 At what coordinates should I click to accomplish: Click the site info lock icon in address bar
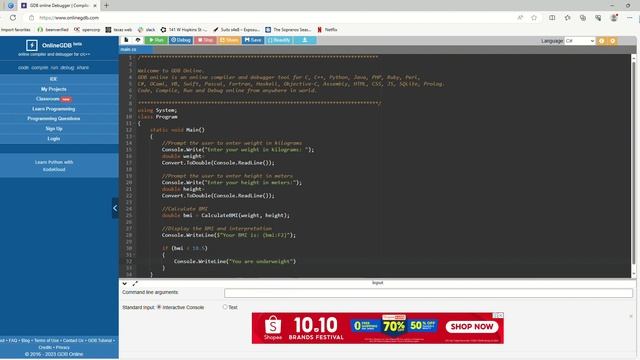pyautogui.click(x=31, y=18)
